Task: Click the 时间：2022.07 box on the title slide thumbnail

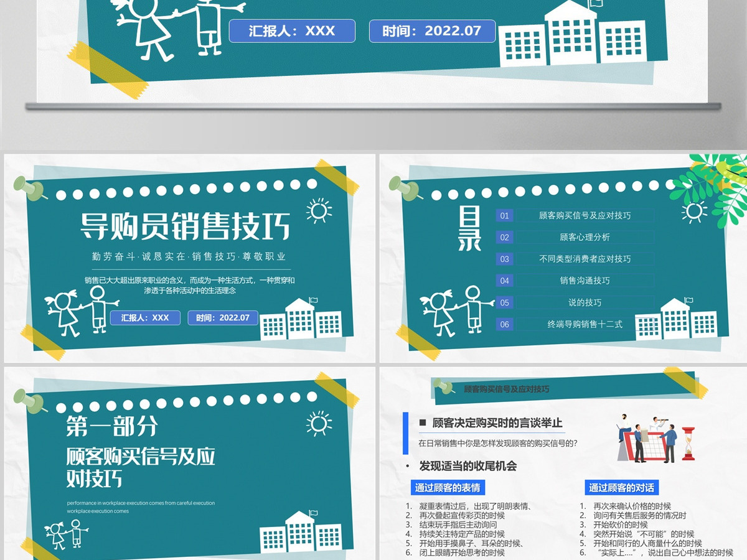Action: click(223, 317)
